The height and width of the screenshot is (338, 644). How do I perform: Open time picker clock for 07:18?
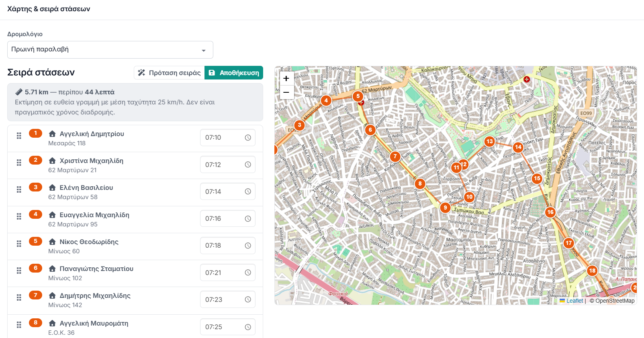click(x=248, y=246)
